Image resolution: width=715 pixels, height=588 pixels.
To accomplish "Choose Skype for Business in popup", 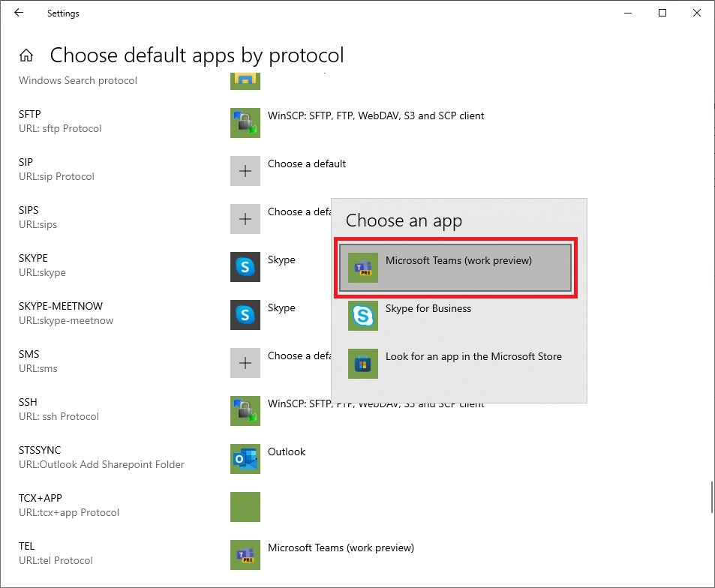I will (x=455, y=316).
